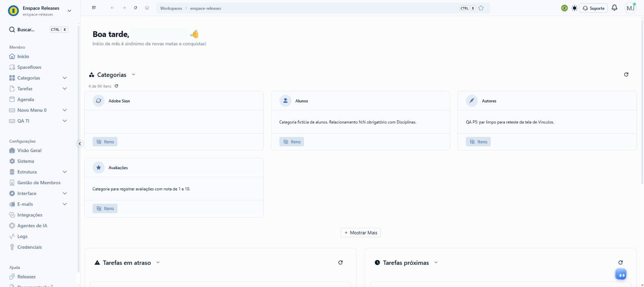
Task: Refresh the Categorias section at right
Action: (x=626, y=74)
